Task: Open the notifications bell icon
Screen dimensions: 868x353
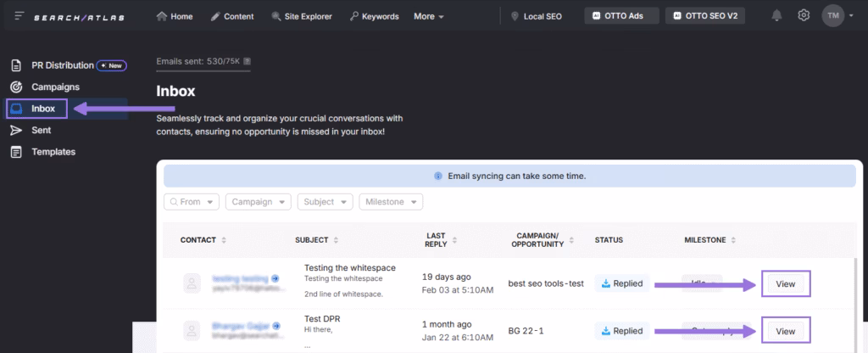Action: 776,16
